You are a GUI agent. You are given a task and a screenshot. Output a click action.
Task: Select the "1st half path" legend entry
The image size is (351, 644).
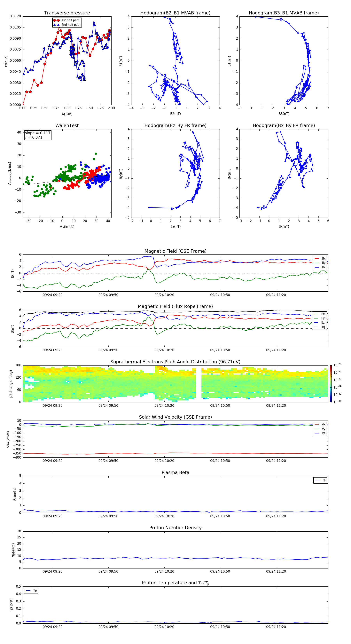click(67, 20)
